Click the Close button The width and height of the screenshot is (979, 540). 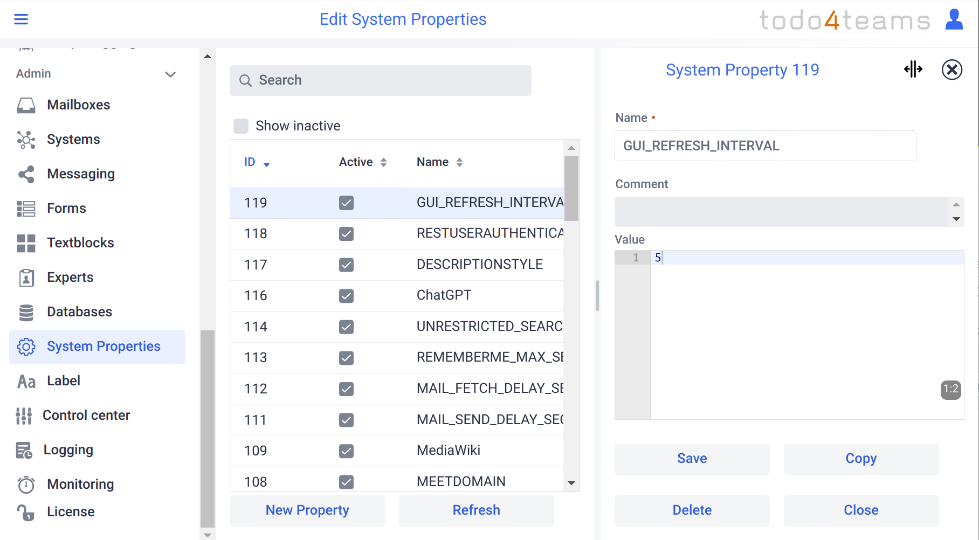[x=861, y=511]
